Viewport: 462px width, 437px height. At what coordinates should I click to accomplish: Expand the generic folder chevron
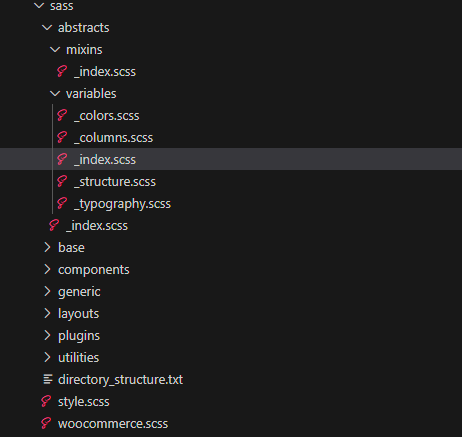click(x=47, y=291)
